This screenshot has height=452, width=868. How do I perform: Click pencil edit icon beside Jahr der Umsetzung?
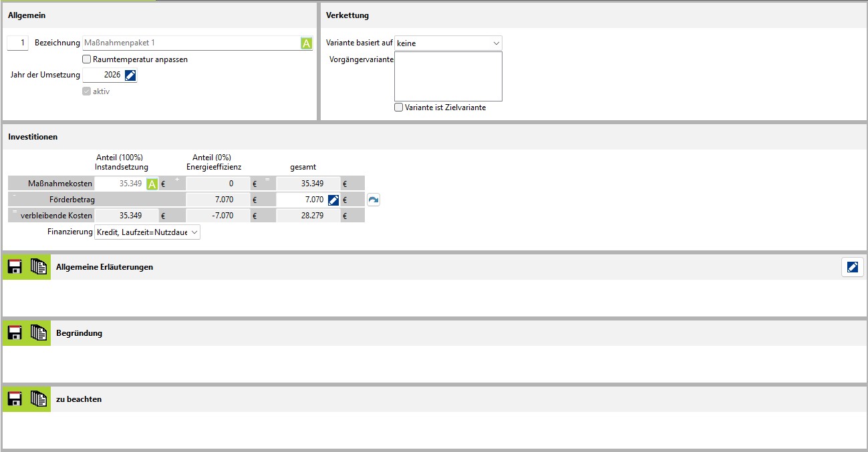pos(130,75)
